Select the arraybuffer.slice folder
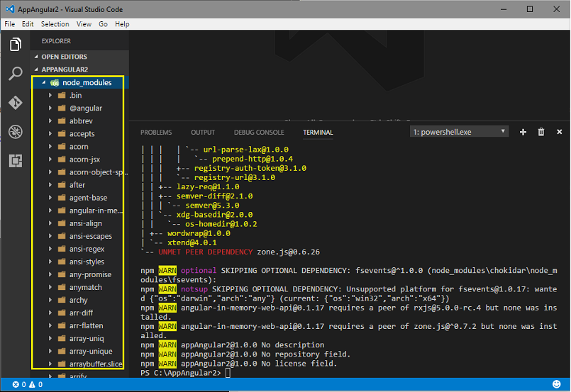This screenshot has width=571, height=392. [79, 364]
